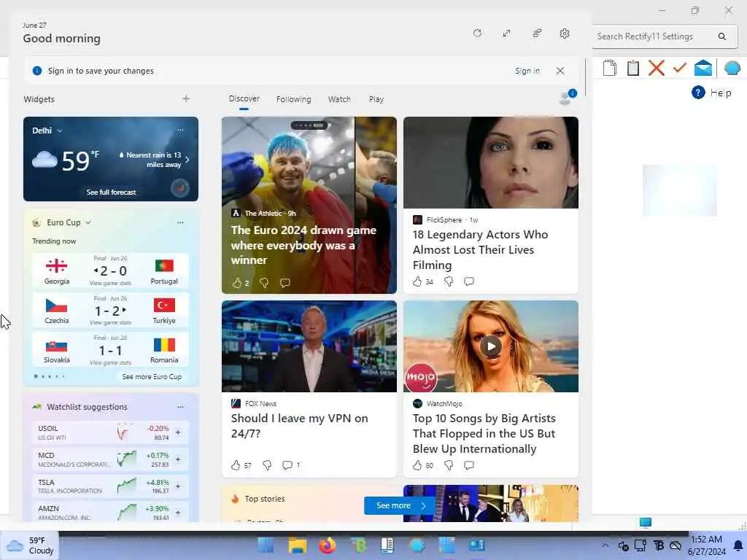
Task: Open Help in Rectify11 window
Action: (711, 93)
